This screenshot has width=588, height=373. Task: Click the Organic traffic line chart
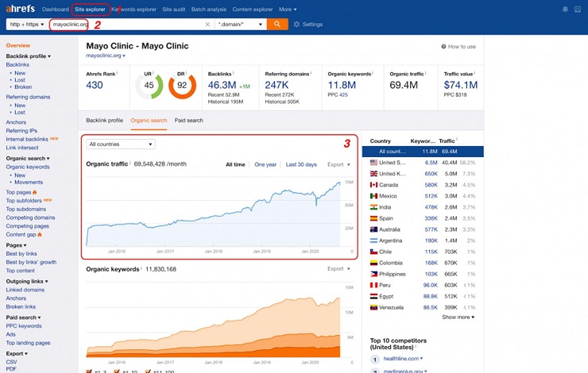[214, 213]
